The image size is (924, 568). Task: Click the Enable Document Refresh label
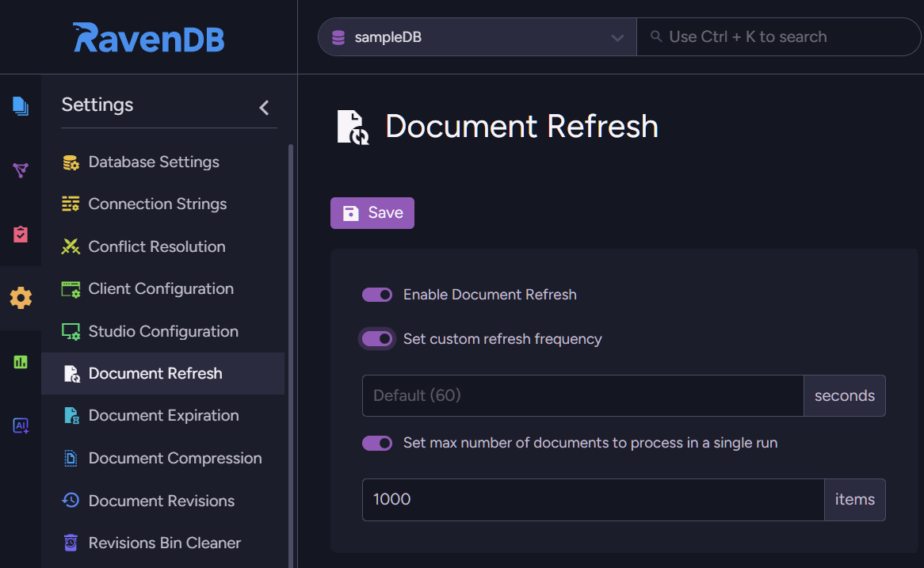(490, 295)
